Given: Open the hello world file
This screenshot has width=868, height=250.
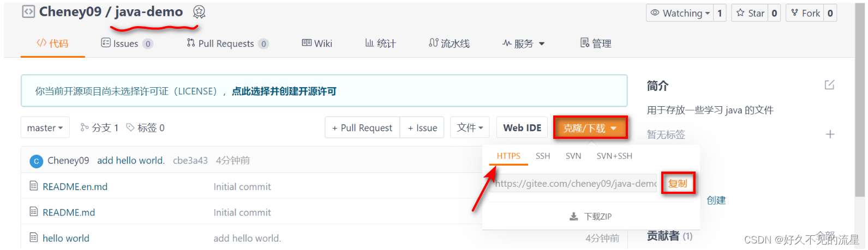Looking at the screenshot, I should [66, 238].
